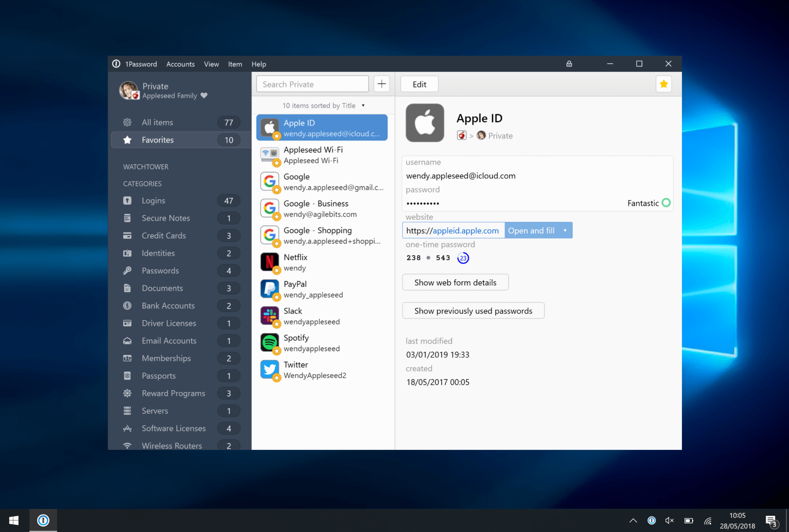
Task: Click the large Apple logo item icon
Action: [x=425, y=123]
